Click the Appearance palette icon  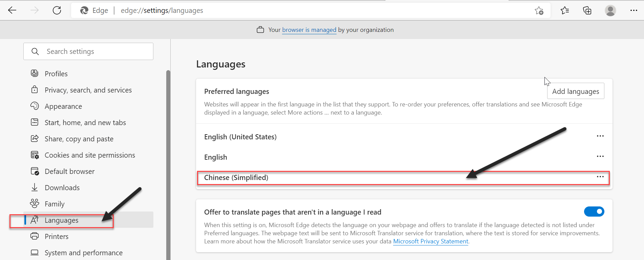[35, 106]
